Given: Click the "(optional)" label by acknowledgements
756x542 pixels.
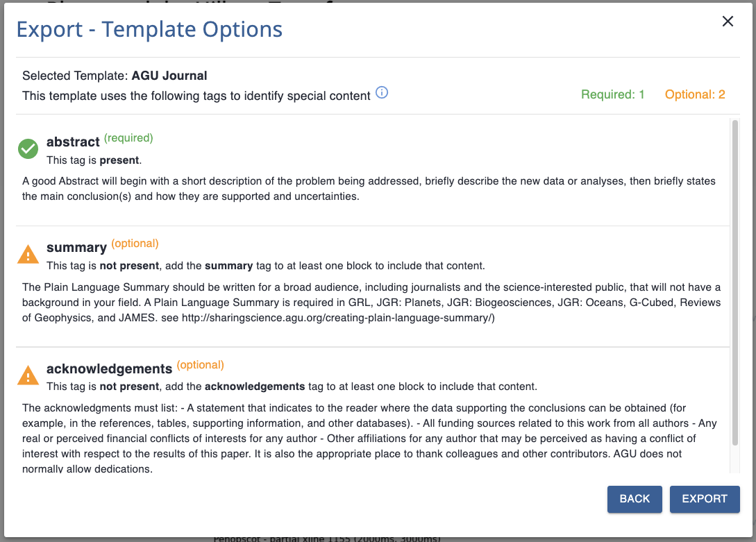Looking at the screenshot, I should 201,365.
